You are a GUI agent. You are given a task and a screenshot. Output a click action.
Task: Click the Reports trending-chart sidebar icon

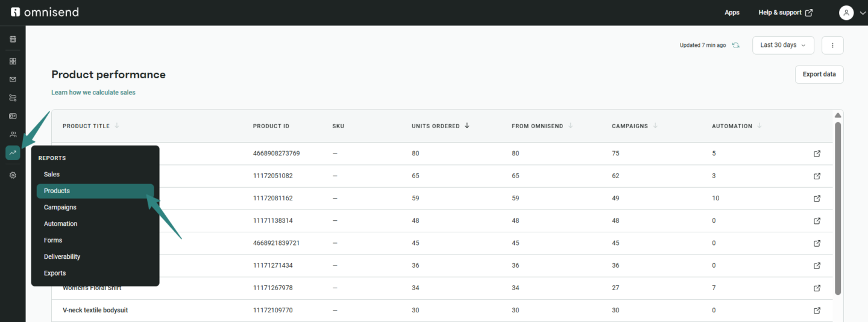tap(13, 153)
